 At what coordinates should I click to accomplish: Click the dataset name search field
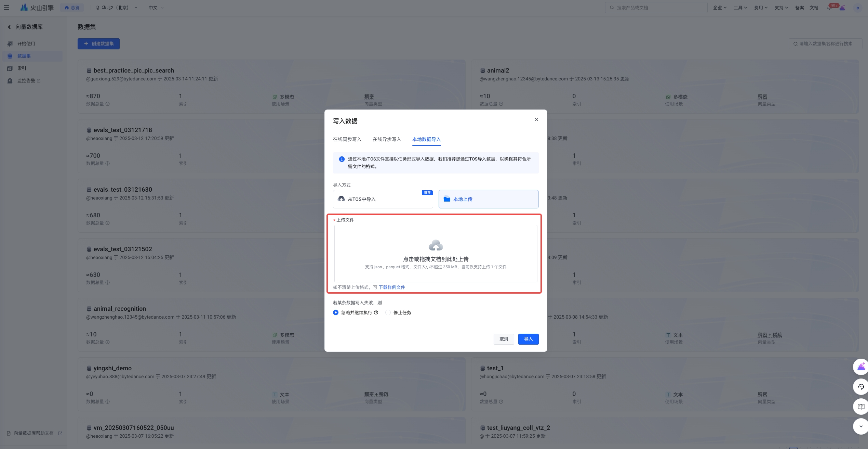[x=825, y=44]
